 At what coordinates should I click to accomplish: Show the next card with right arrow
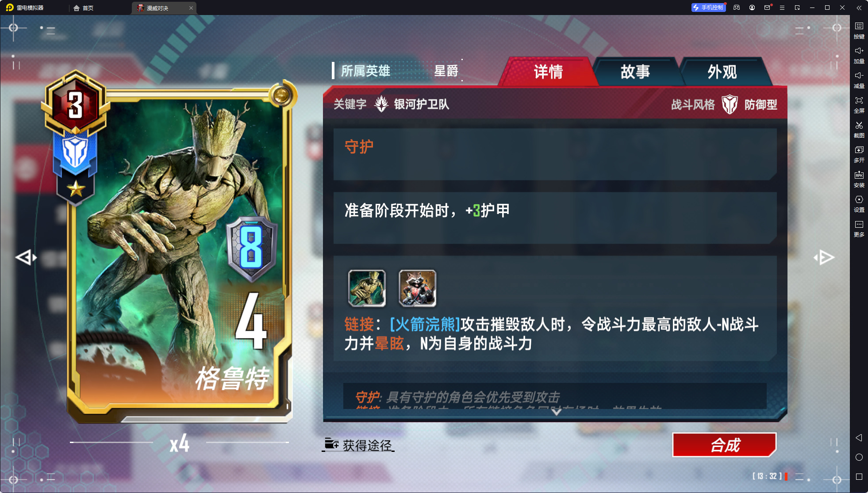click(824, 257)
